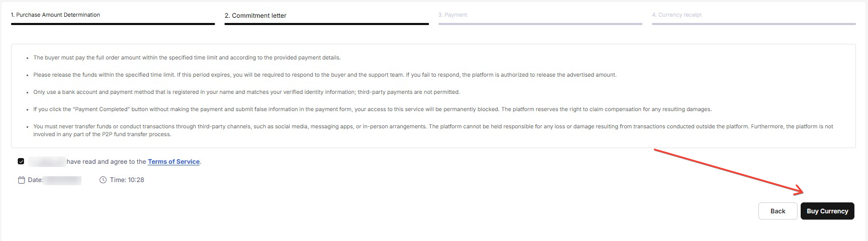Click the grey progress bar under Currency receipt
The image size is (868, 241).
coord(754,24)
